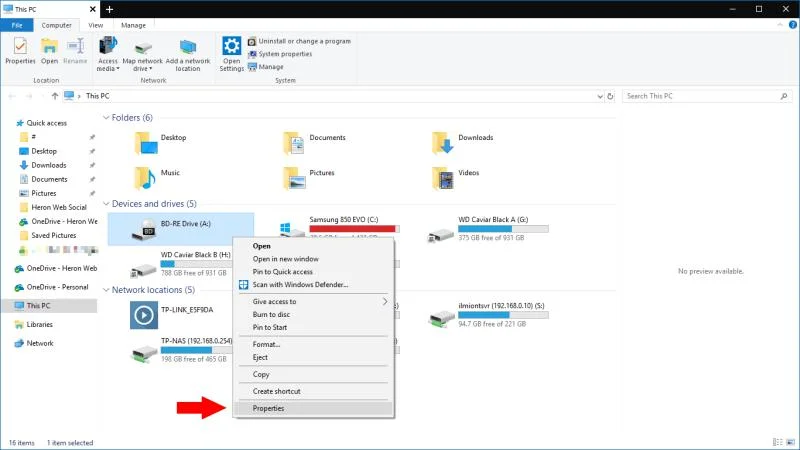Viewport: 800px width, 450px height.
Task: Open Libraries in the navigation pane
Action: tap(39, 324)
